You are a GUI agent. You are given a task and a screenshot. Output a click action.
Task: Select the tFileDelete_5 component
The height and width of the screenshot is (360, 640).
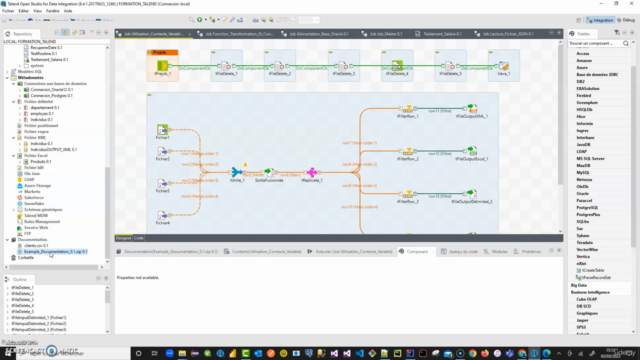coord(450,66)
